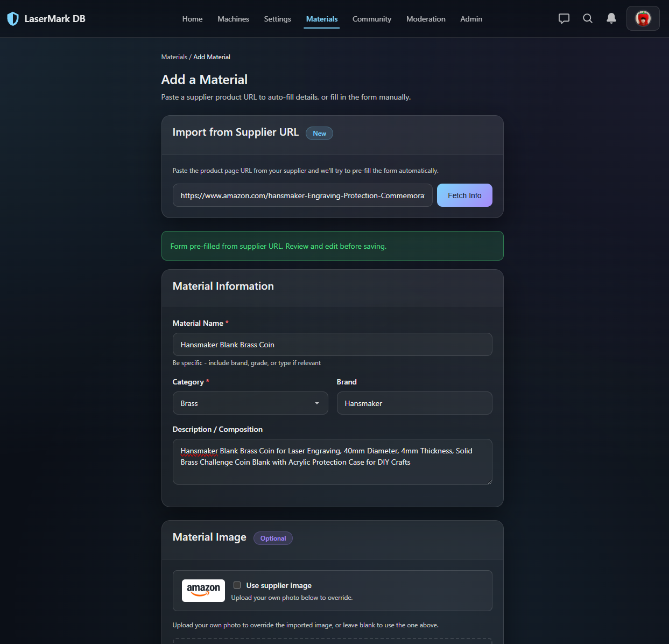Open the Community section

[371, 19]
